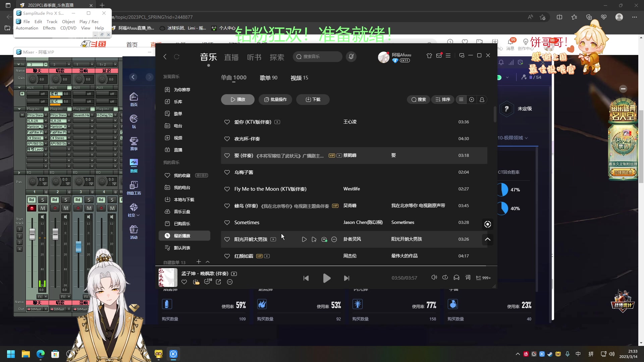Switch to artist view icon in song list toolbar
The image size is (644, 362).
click(x=482, y=100)
